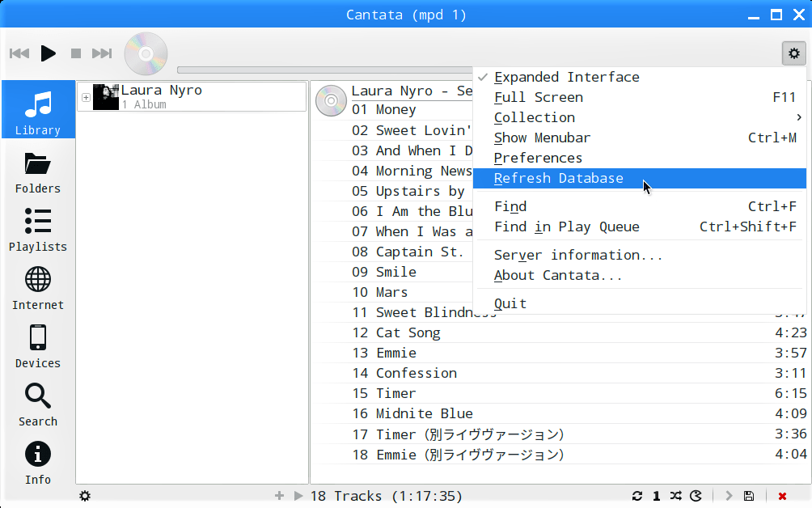Toggle shuffle/random playback
Screen dimensions: 812x508
tap(676, 496)
